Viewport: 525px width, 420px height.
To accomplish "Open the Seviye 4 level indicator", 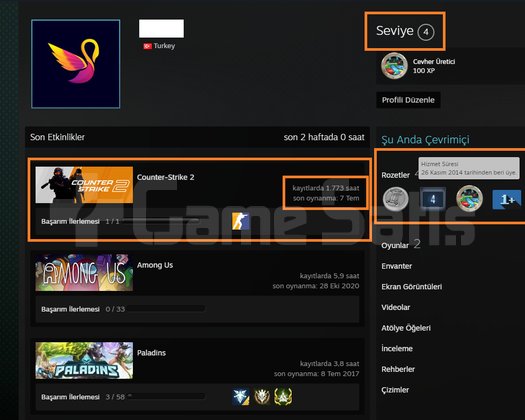I will (405, 31).
